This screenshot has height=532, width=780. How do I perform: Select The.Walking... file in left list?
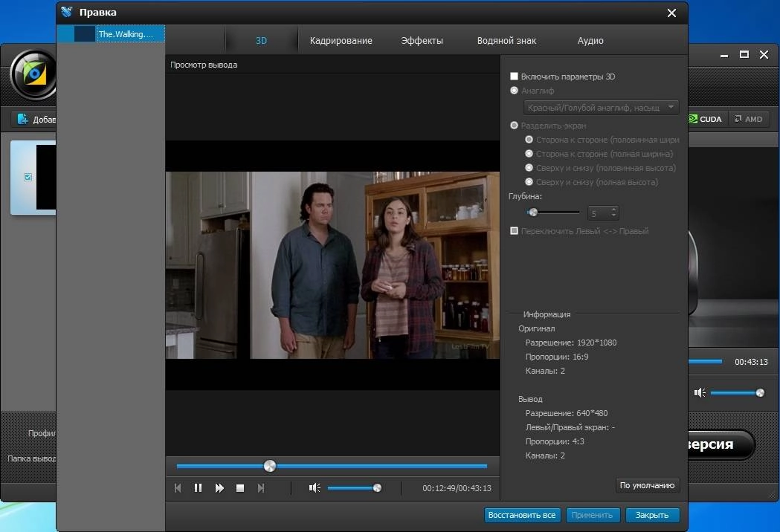click(x=111, y=34)
